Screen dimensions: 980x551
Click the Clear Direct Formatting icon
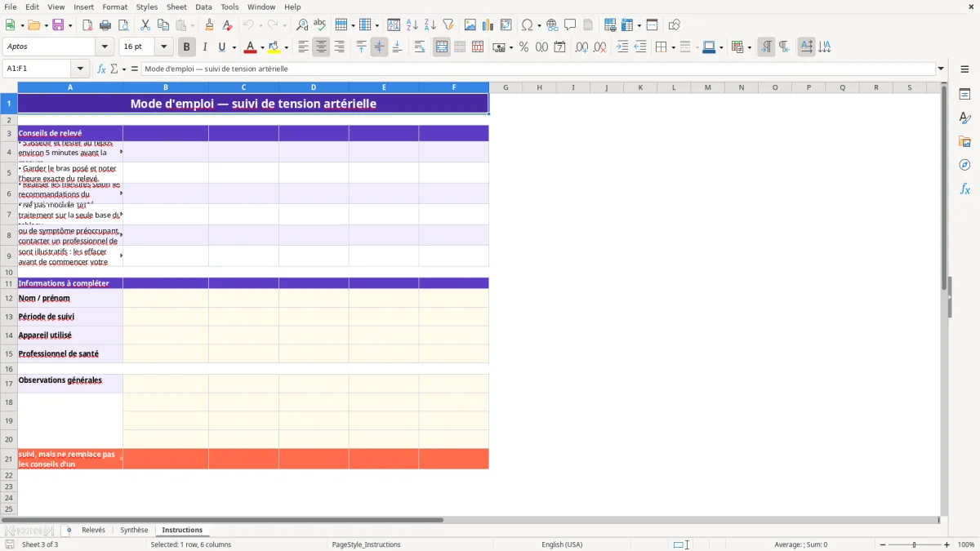227,25
